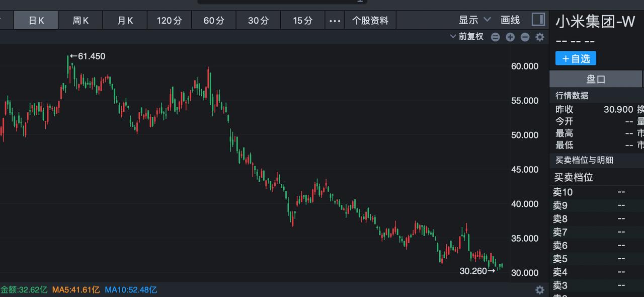Viewport: 644px width, 297px height.
Task: Open the 盘口 panel
Action: click(596, 79)
